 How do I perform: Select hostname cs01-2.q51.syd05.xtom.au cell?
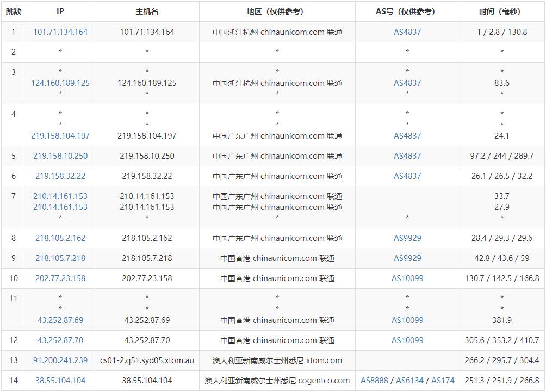(x=147, y=360)
